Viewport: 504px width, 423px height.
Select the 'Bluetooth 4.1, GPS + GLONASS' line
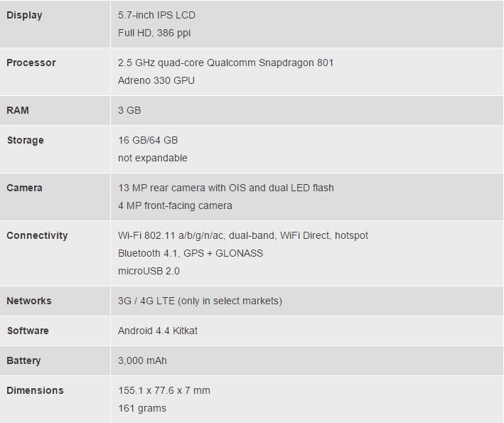click(190, 253)
